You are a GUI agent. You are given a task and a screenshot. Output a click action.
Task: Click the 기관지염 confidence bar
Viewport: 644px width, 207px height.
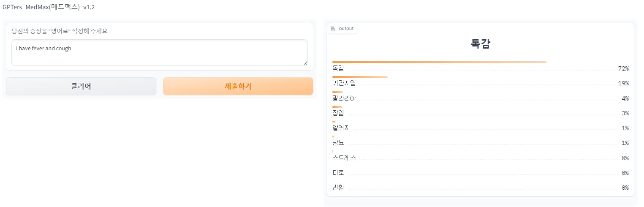(x=360, y=77)
